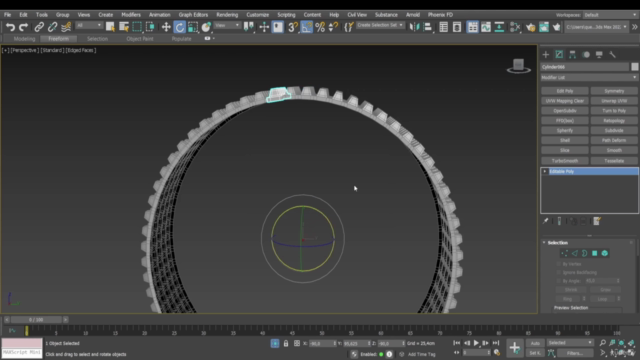This screenshot has height=360, width=640.
Task: Toggle 3D Snaps icon
Action: tap(293, 27)
